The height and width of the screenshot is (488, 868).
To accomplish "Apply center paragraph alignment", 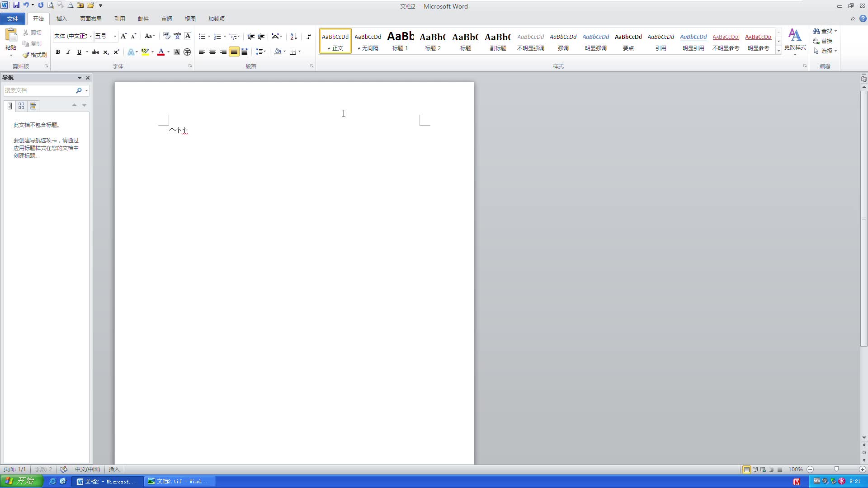I will click(x=212, y=52).
